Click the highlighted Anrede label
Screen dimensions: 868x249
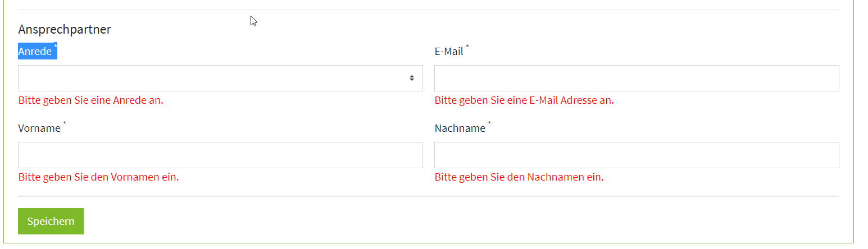coord(35,52)
